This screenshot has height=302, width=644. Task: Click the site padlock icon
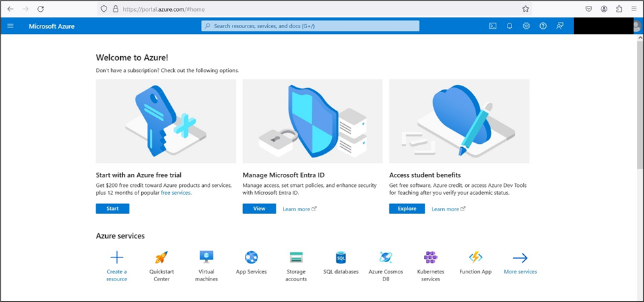(x=116, y=8)
